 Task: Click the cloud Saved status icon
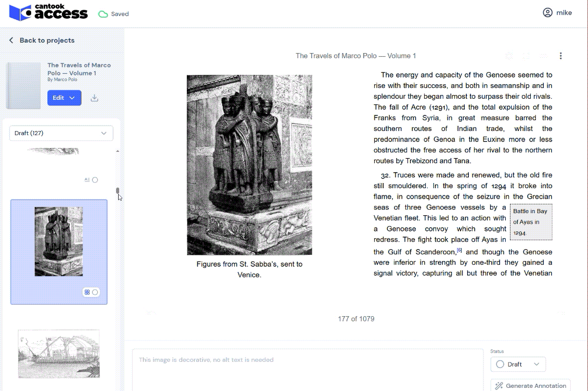(103, 14)
